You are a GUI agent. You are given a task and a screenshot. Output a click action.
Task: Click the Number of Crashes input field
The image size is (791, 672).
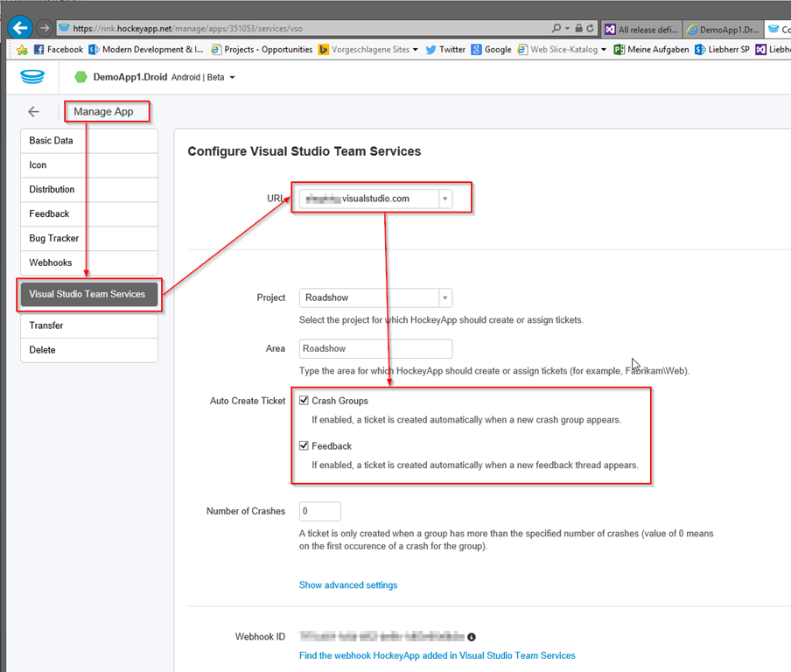319,511
